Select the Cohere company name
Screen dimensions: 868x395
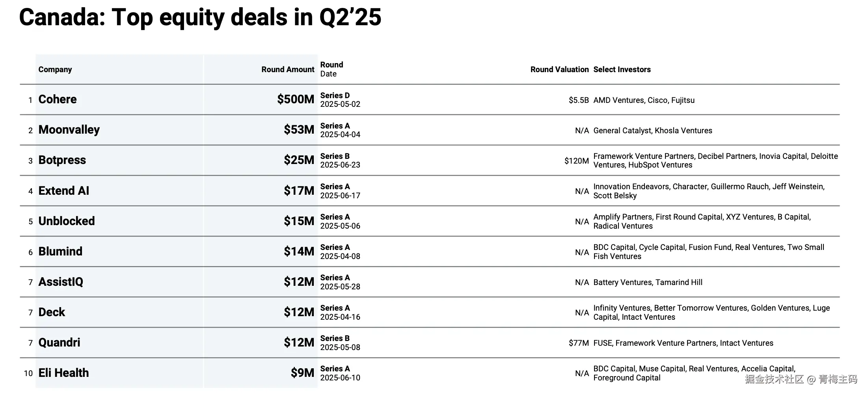point(58,99)
